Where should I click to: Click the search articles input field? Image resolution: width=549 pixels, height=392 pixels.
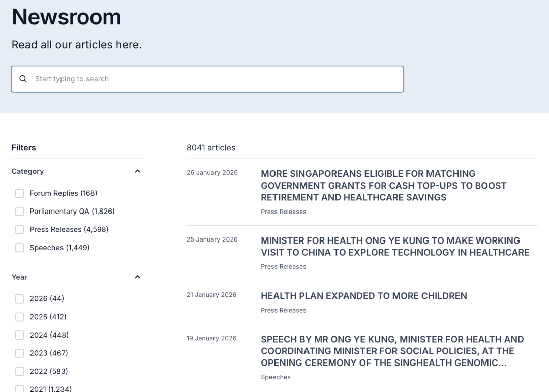point(213,79)
